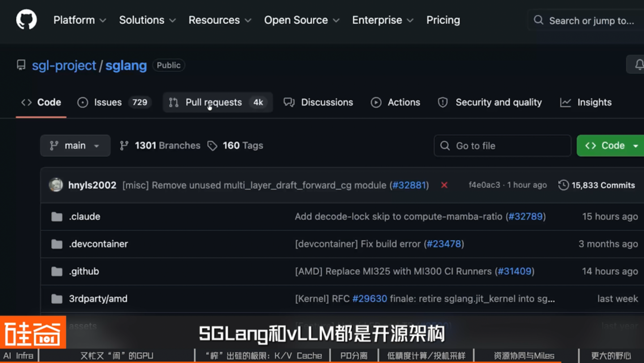Viewport: 644px width, 363px height.
Task: Open RFC #29630 link
Action: 370,298
